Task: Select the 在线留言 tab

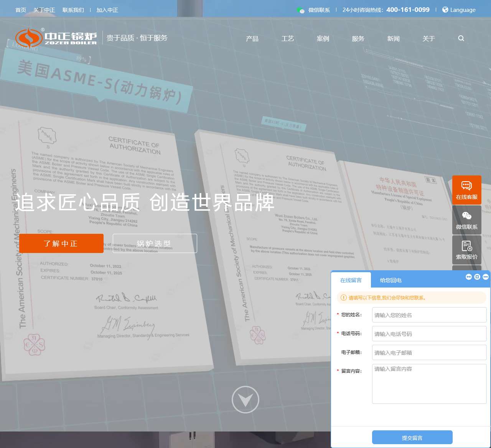Action: [351, 280]
